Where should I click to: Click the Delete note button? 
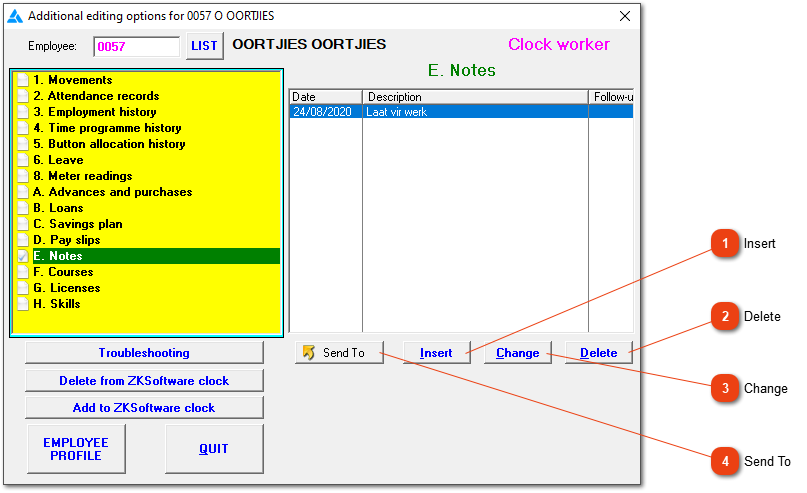click(599, 353)
